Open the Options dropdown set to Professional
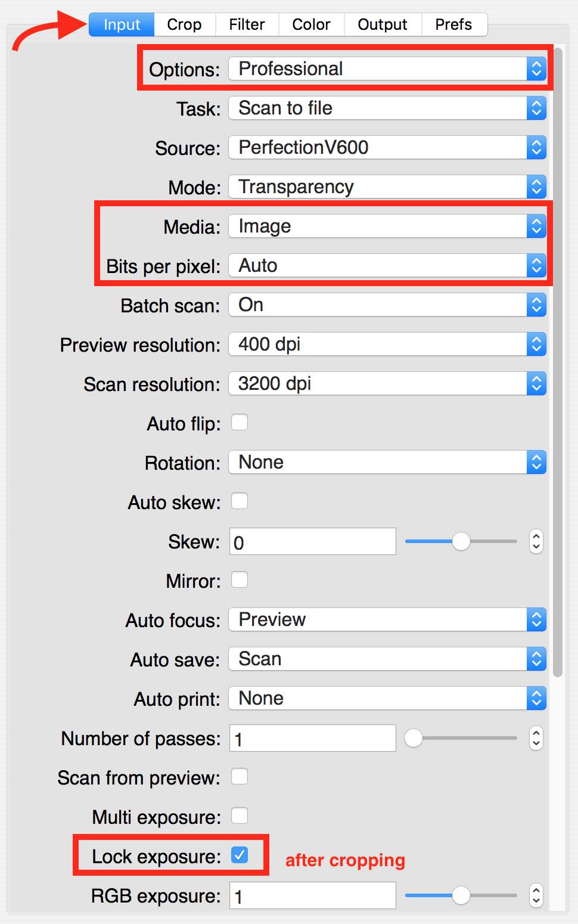The height and width of the screenshot is (924, 578). point(387,69)
